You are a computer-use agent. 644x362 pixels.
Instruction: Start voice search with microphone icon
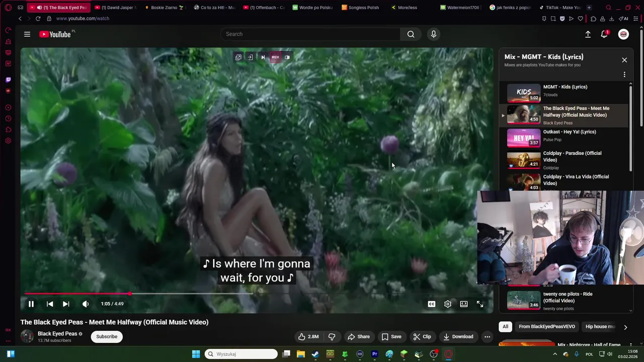(434, 34)
